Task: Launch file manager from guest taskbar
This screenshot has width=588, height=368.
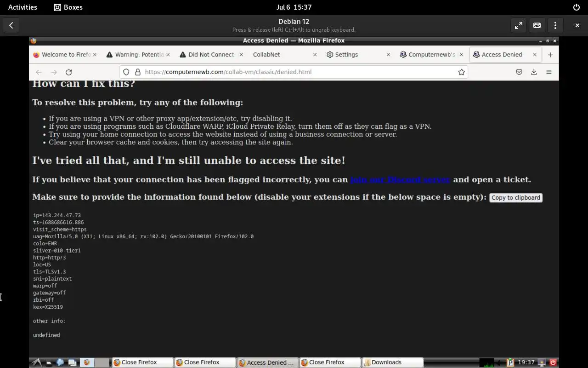Action: (x=49, y=362)
